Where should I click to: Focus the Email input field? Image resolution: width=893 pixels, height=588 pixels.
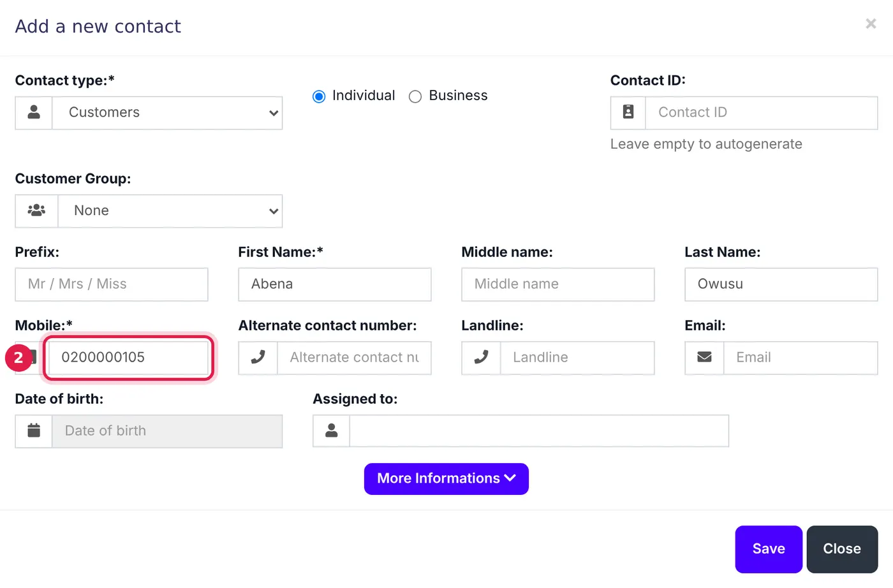click(x=801, y=358)
